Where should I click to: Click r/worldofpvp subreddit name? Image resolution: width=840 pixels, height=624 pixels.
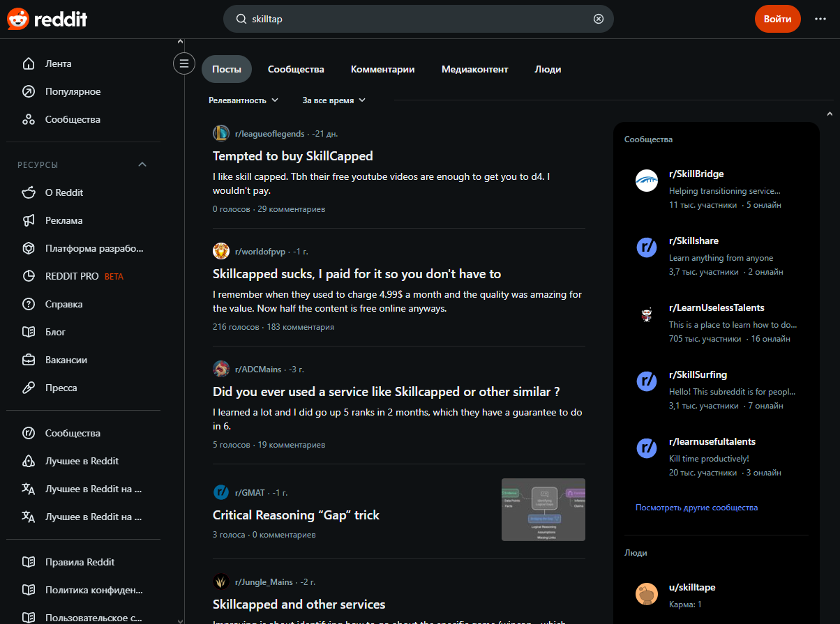pyautogui.click(x=260, y=251)
